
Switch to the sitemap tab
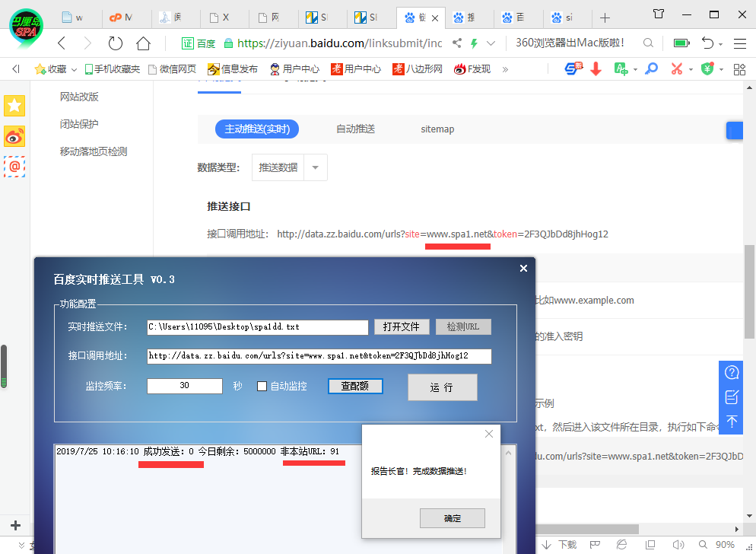click(437, 129)
